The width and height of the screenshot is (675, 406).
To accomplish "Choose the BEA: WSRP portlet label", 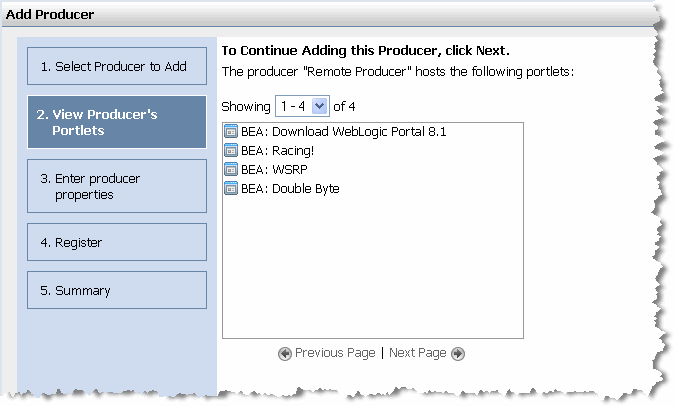I will pyautogui.click(x=271, y=169).
